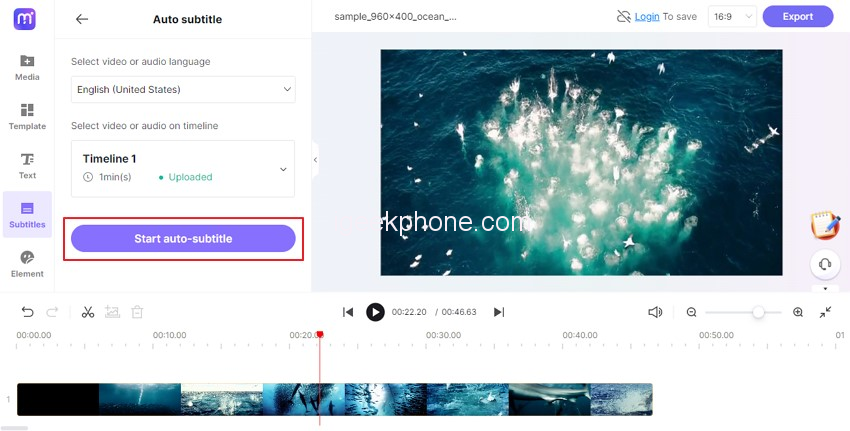The height and width of the screenshot is (431, 850).
Task: Play the video preview
Action: click(375, 312)
